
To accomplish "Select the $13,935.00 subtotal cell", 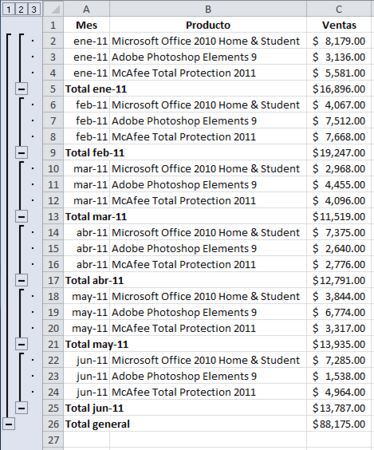I will [x=339, y=344].
